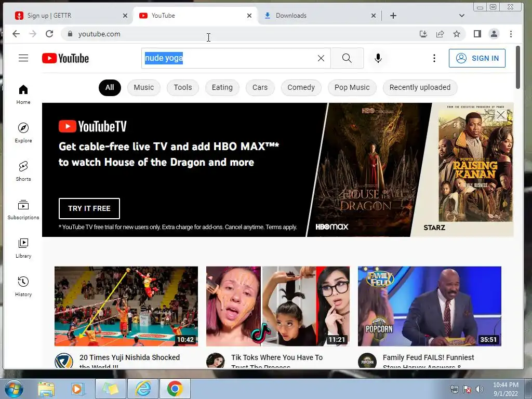This screenshot has height=399, width=532.
Task: Open Subscriptions in the sidebar
Action: (x=23, y=210)
